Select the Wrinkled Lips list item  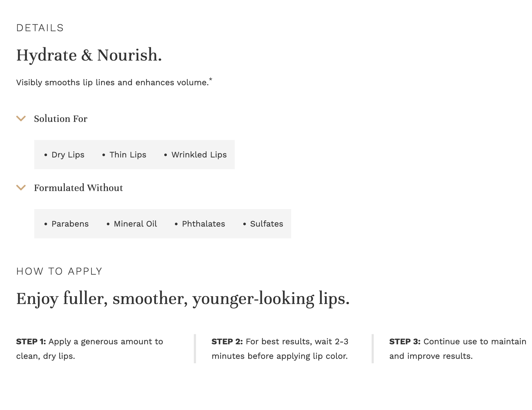(x=199, y=155)
